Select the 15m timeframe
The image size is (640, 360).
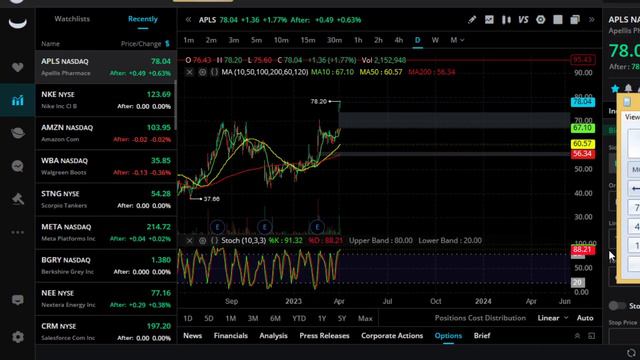click(308, 40)
